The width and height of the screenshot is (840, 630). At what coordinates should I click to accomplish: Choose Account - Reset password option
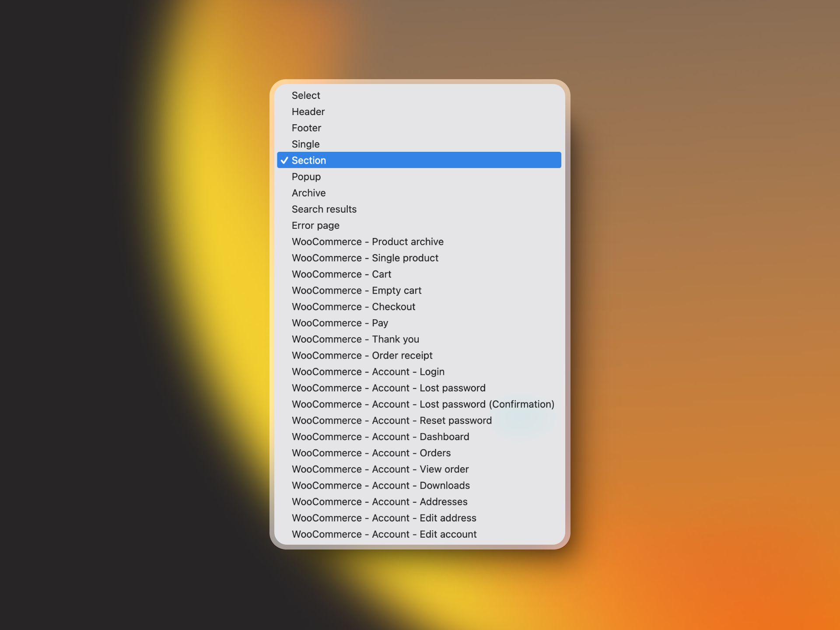tap(419, 420)
